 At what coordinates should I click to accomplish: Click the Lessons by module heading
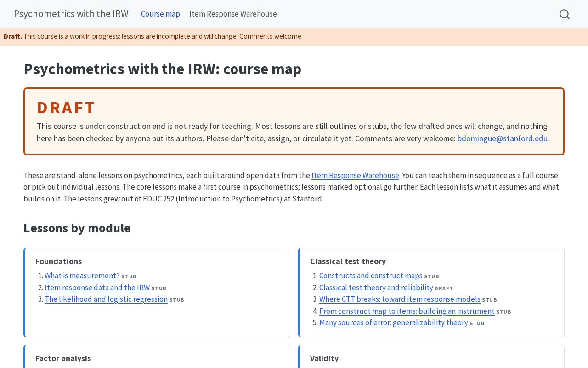click(77, 228)
